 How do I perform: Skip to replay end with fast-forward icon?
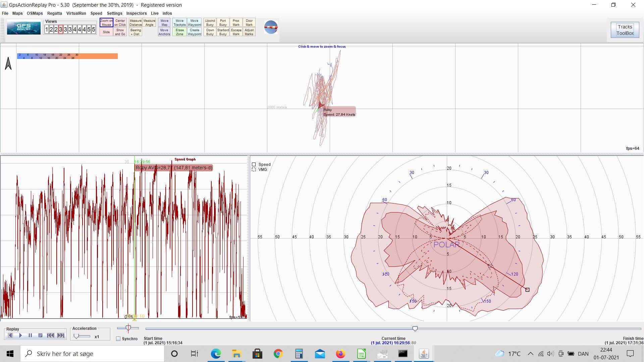(61, 336)
